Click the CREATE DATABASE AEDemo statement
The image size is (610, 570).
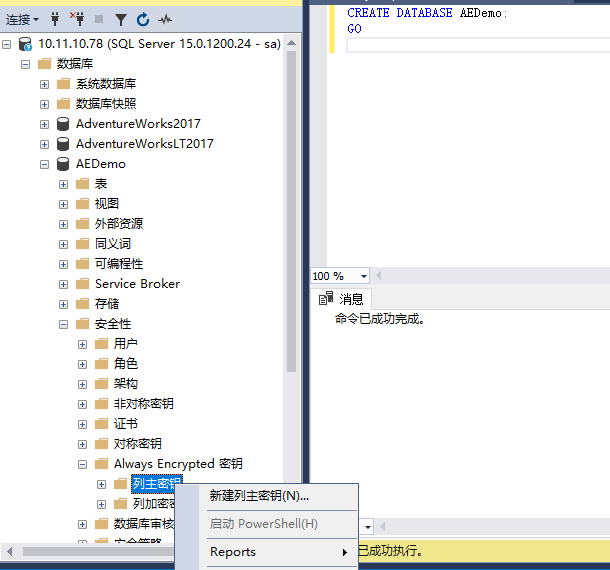[427, 13]
